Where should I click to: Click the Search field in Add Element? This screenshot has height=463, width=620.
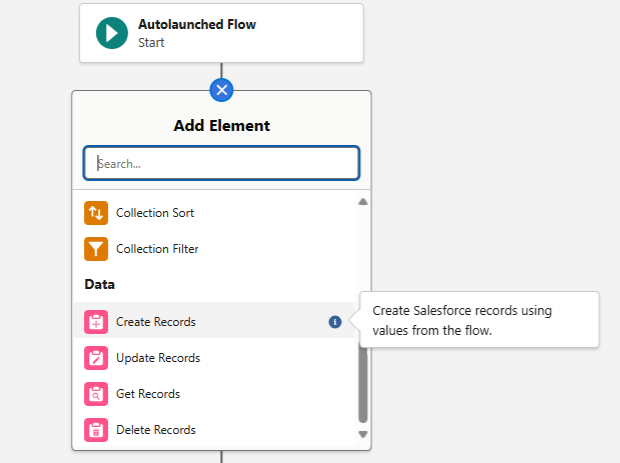(x=221, y=163)
